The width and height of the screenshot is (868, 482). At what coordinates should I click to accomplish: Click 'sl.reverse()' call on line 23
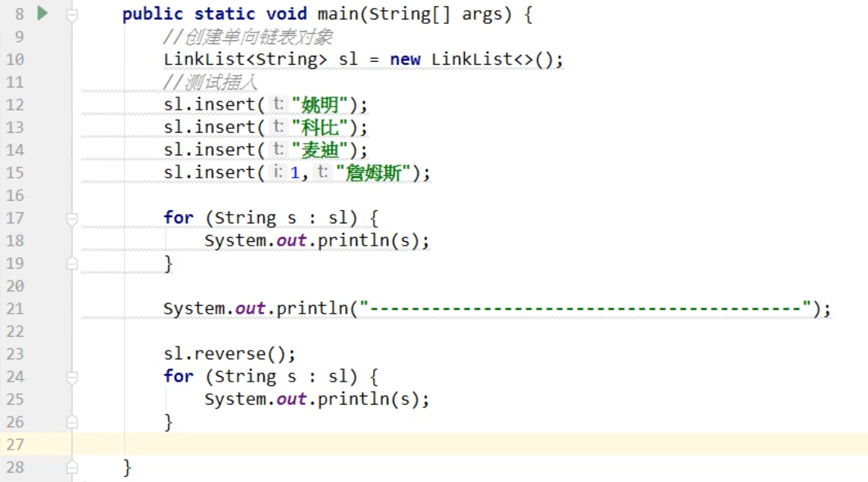click(x=224, y=354)
